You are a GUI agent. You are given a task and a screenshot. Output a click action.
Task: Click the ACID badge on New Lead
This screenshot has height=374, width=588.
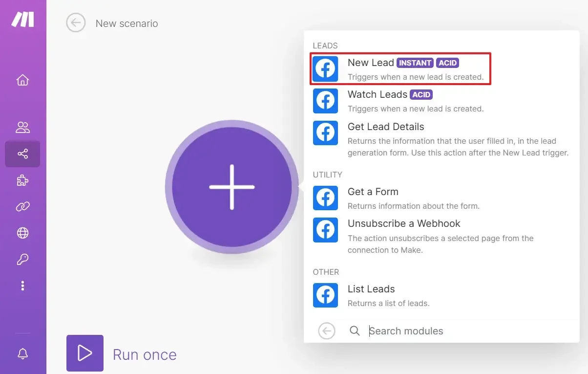tap(448, 63)
